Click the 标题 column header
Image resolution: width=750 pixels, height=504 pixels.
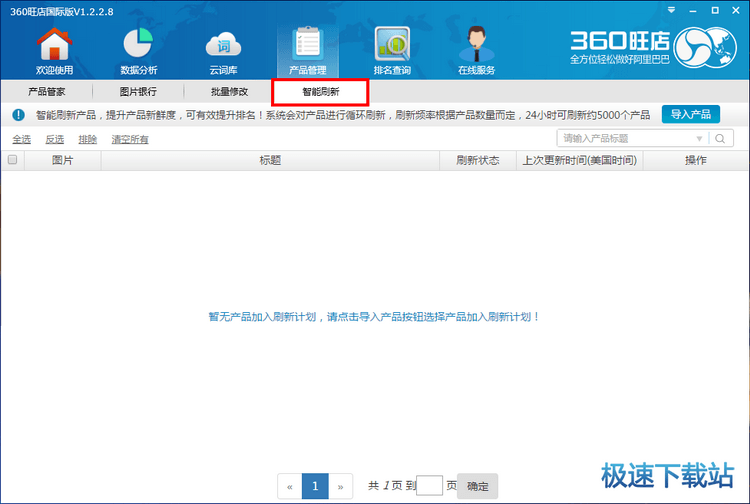270,160
